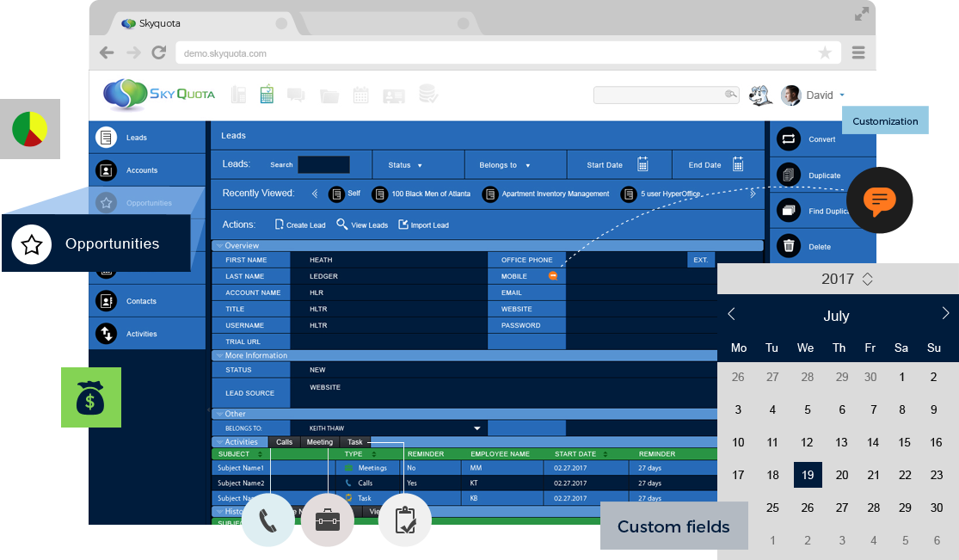Click the Delete trash icon

click(788, 247)
